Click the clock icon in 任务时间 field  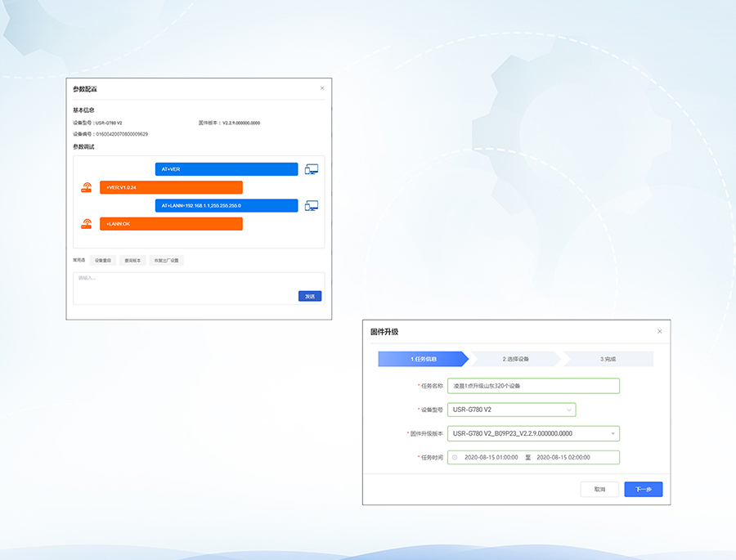[x=455, y=458]
